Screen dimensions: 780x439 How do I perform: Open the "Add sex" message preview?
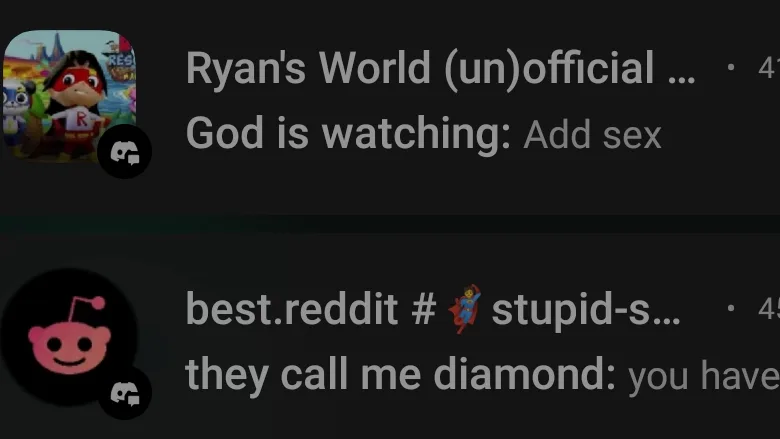(x=592, y=135)
